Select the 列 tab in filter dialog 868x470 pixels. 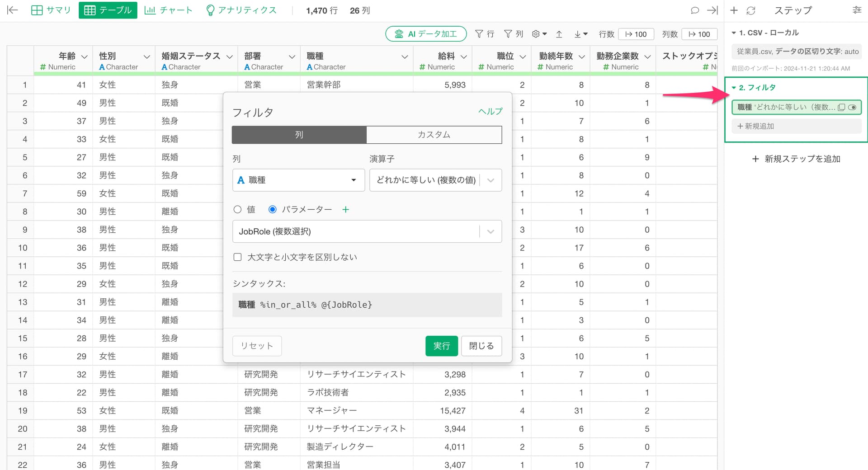click(x=299, y=135)
